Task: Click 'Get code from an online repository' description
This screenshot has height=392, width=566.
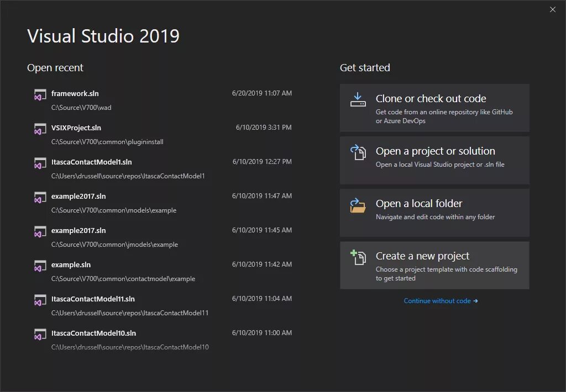Action: point(444,116)
